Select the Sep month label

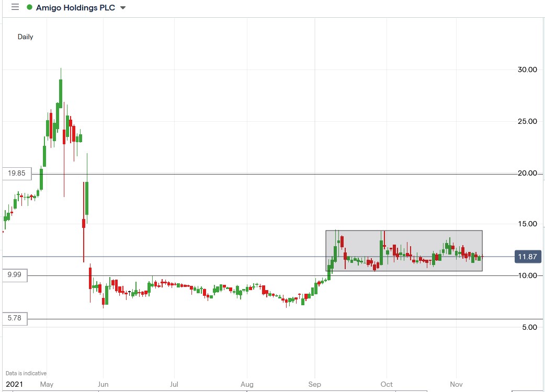click(315, 384)
